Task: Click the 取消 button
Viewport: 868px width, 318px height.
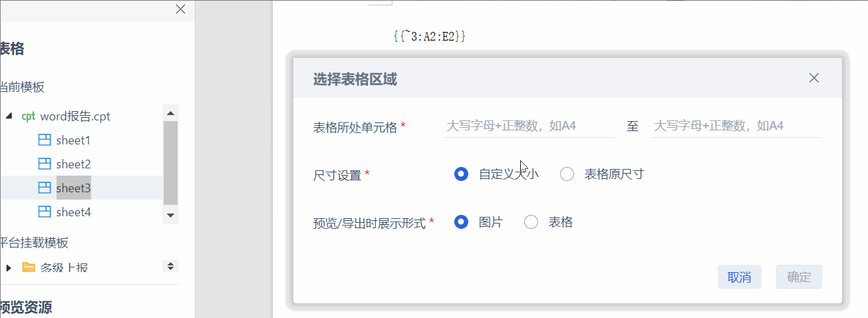Action: 739,277
